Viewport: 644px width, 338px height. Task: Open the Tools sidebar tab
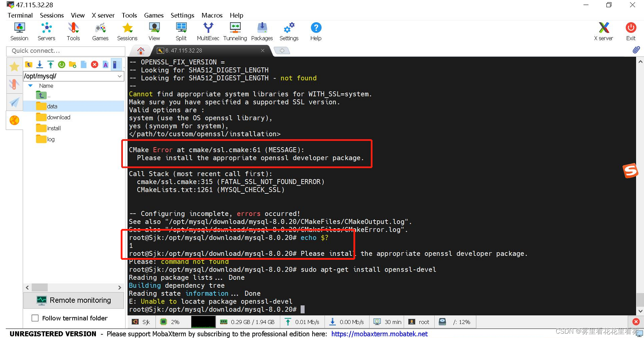click(14, 85)
